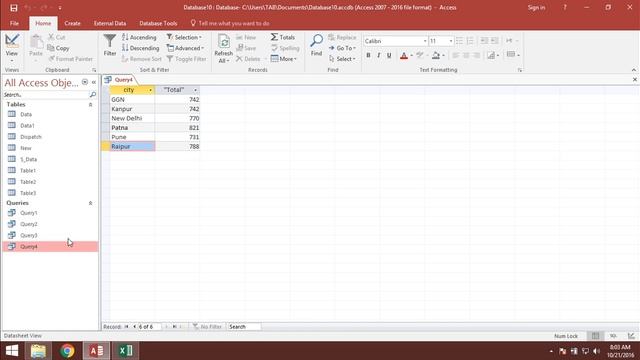Collapse the Tables group
This screenshot has height=360, width=640.
pyautogui.click(x=91, y=104)
